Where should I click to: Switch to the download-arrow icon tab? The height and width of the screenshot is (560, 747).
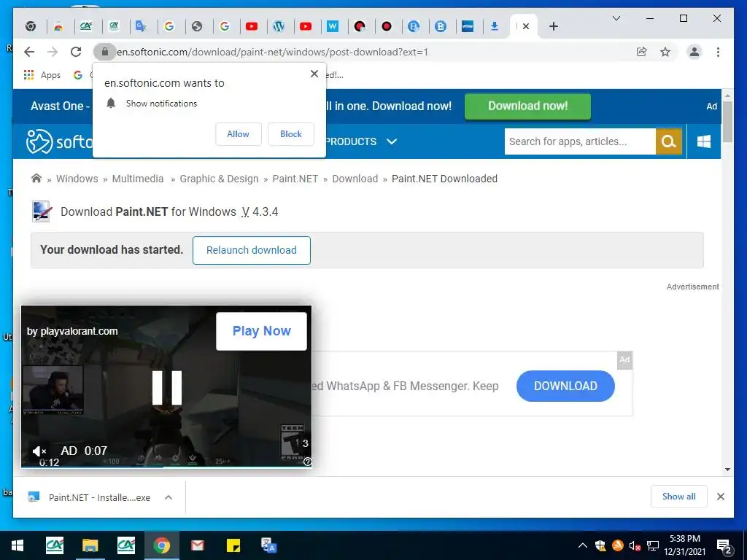(x=495, y=27)
